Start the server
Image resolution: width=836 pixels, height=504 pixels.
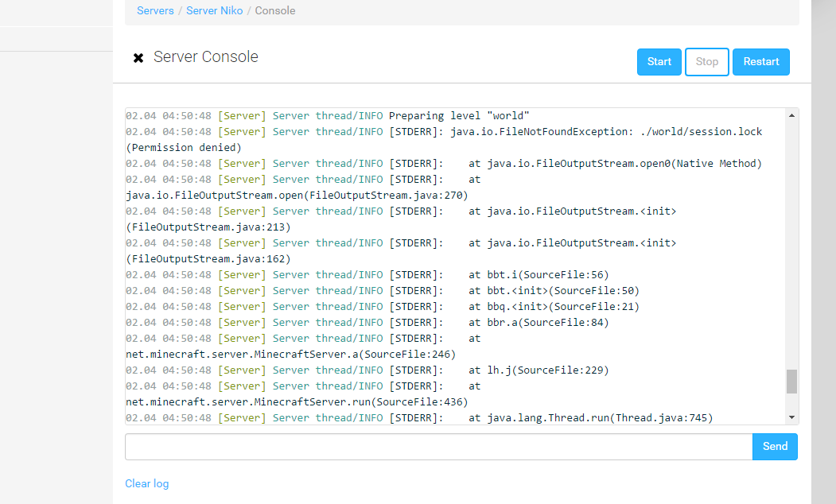pyautogui.click(x=659, y=62)
